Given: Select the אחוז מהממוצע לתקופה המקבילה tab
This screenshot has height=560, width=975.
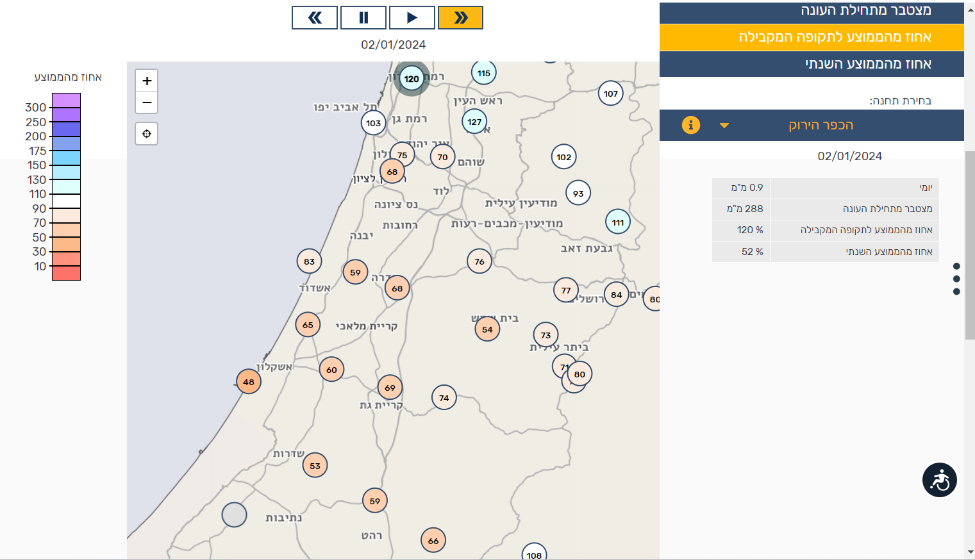Looking at the screenshot, I should pos(812,37).
